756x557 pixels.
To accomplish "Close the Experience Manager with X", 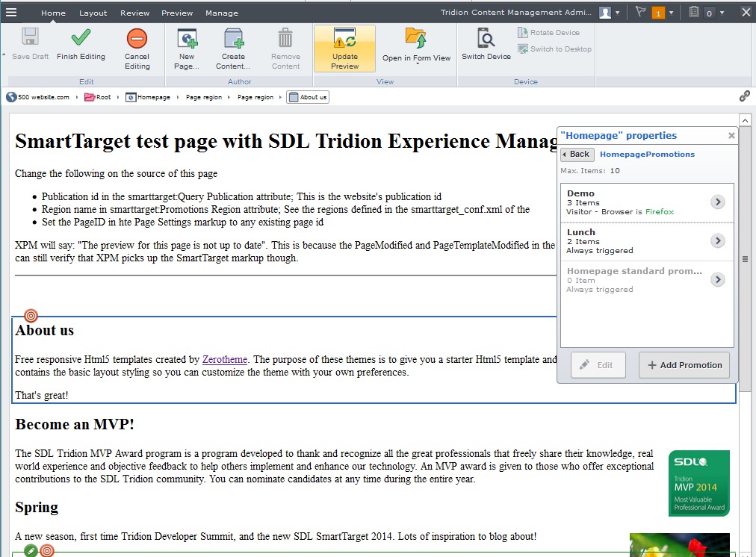I will pos(746,12).
